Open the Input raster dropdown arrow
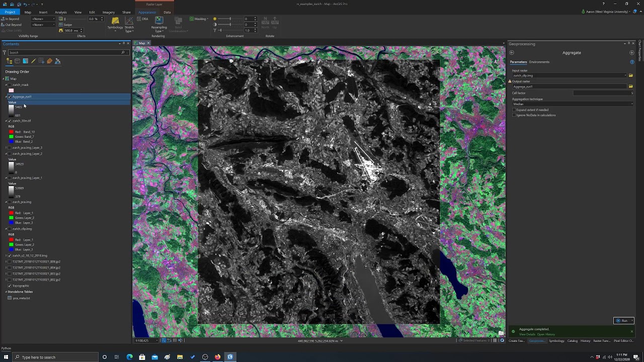644x362 pixels. tap(625, 75)
